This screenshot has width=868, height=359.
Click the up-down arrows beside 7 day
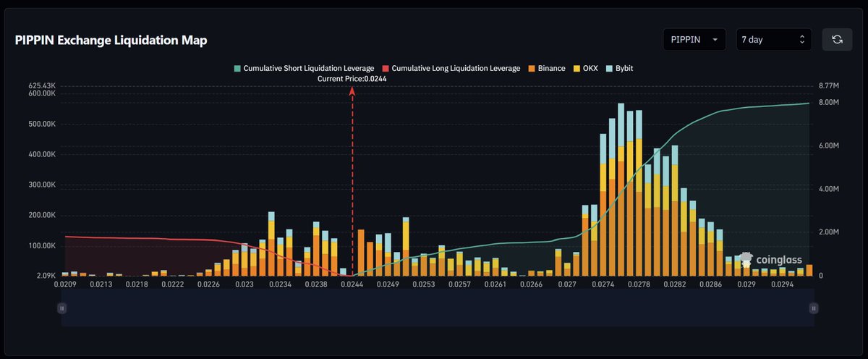801,40
